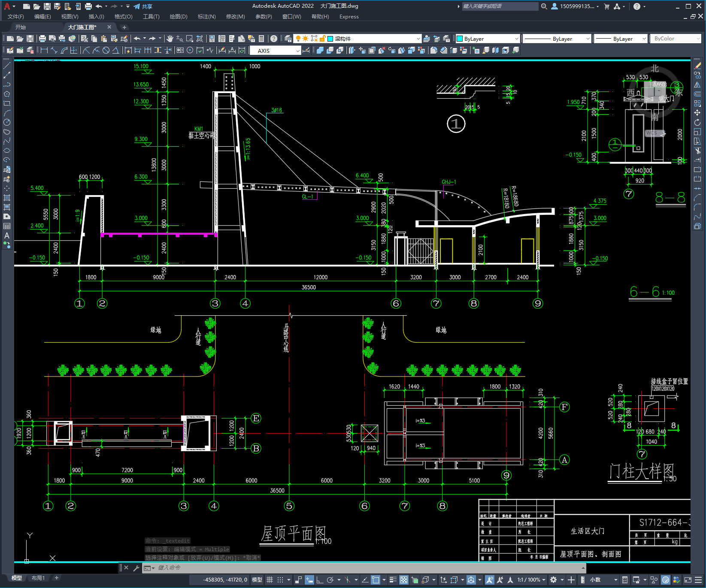
Task: Select the Move modify tool
Action: pos(697,113)
